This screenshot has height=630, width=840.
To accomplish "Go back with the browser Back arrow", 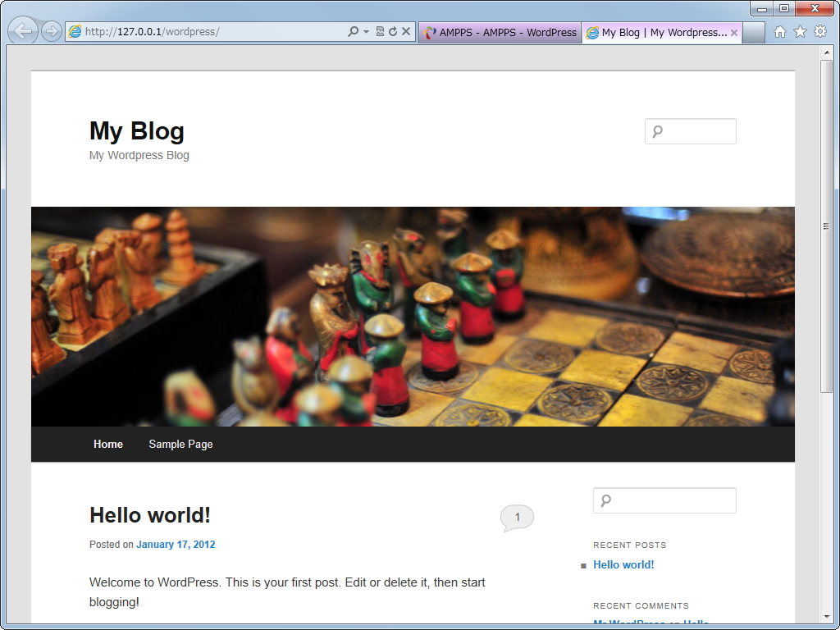I will point(23,31).
